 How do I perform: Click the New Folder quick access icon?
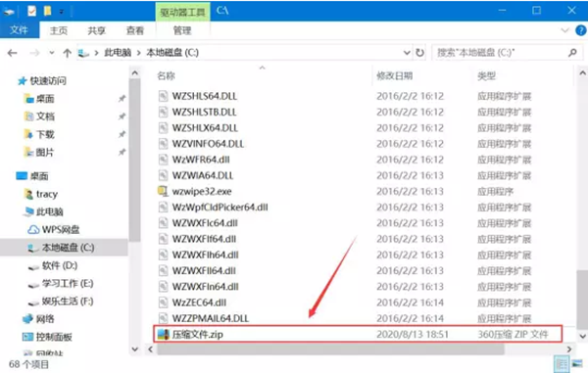click(x=47, y=11)
